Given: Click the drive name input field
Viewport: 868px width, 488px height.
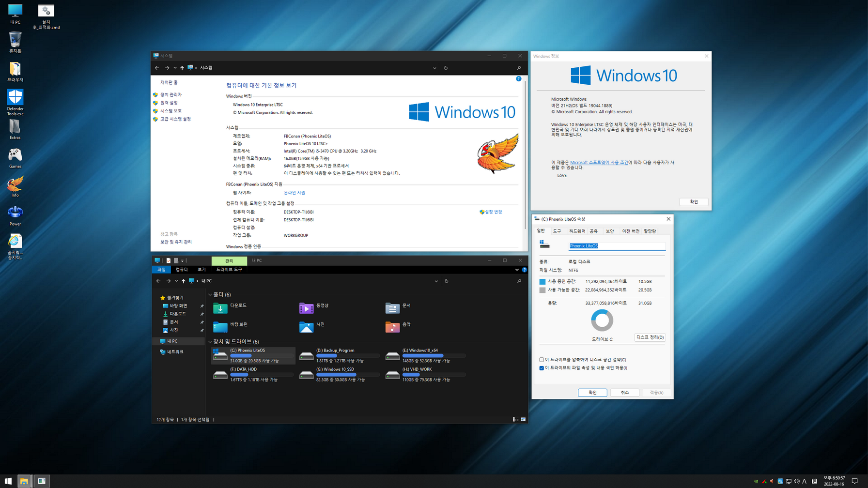Looking at the screenshot, I should coord(617,246).
